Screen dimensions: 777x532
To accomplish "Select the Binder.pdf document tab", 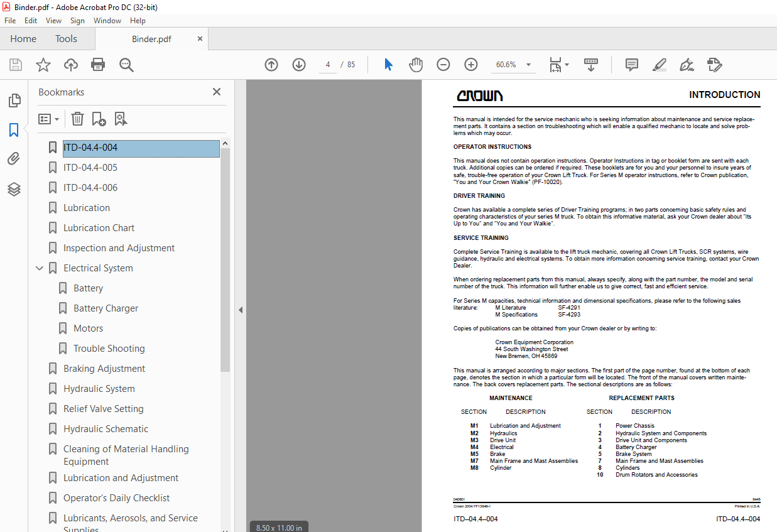I will [151, 39].
